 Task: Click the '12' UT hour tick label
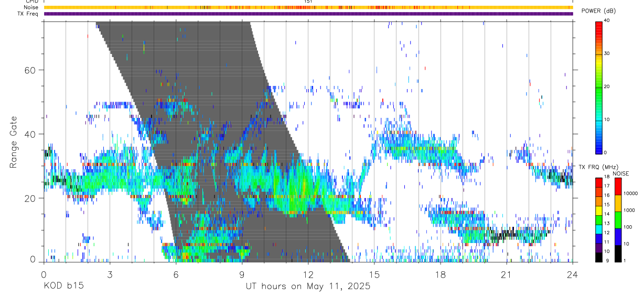pyautogui.click(x=308, y=274)
